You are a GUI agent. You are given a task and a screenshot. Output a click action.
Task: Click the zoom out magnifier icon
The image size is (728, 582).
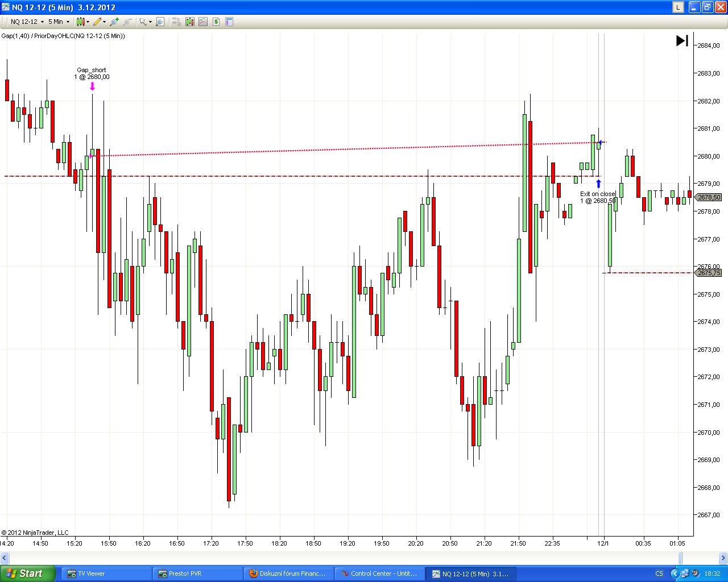click(127, 22)
